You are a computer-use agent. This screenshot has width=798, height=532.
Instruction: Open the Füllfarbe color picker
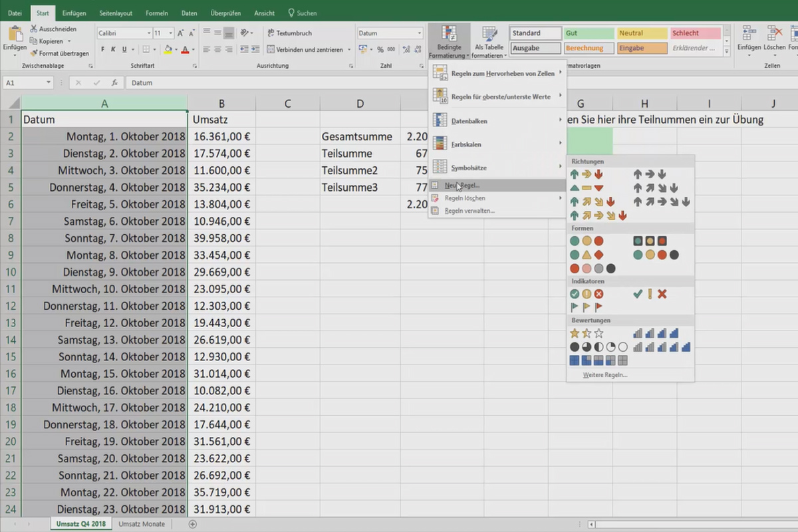(169, 49)
